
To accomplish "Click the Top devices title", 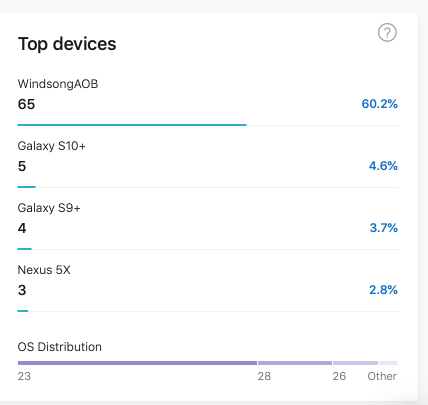I will pyautogui.click(x=67, y=44).
